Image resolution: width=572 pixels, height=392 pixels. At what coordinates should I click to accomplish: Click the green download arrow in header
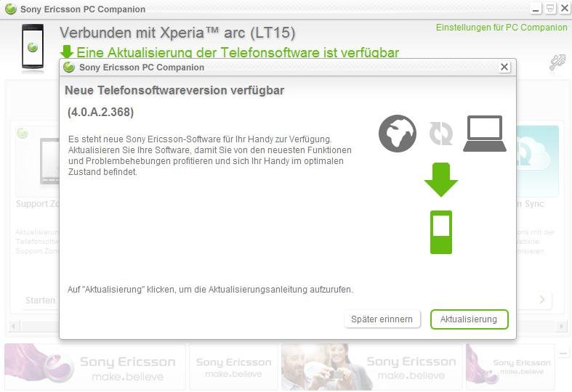tap(67, 52)
